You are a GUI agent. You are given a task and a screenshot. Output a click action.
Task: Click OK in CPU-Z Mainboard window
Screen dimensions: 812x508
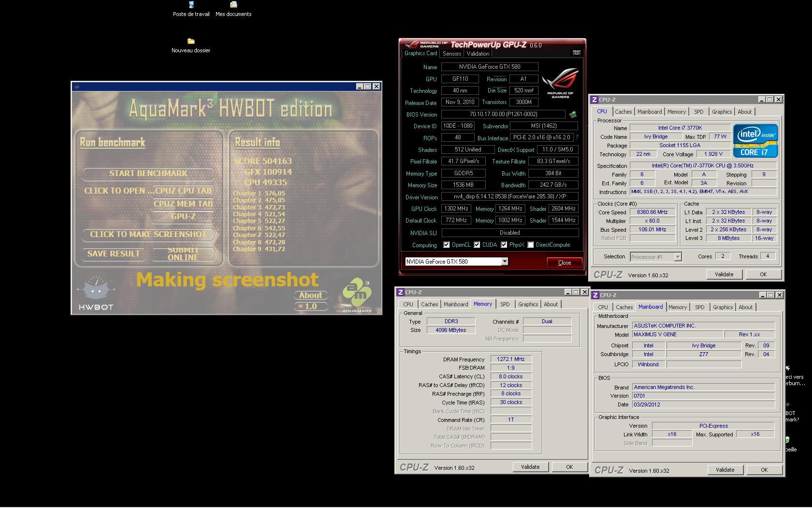764,470
